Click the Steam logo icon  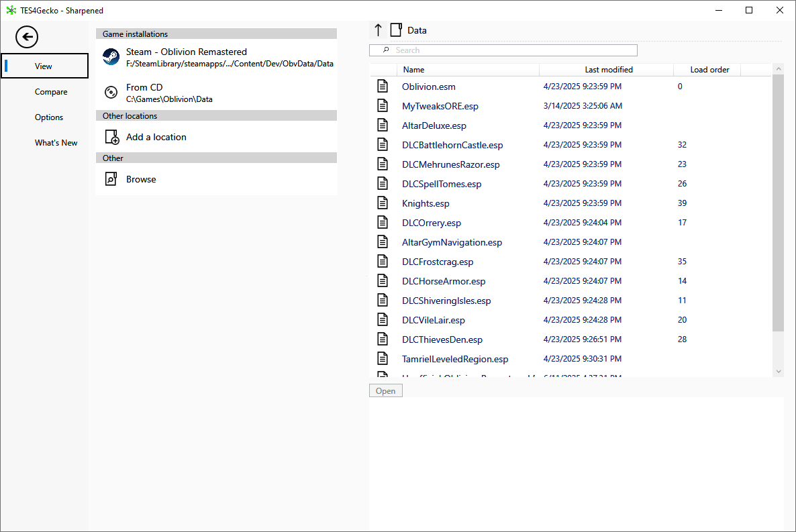pyautogui.click(x=111, y=57)
